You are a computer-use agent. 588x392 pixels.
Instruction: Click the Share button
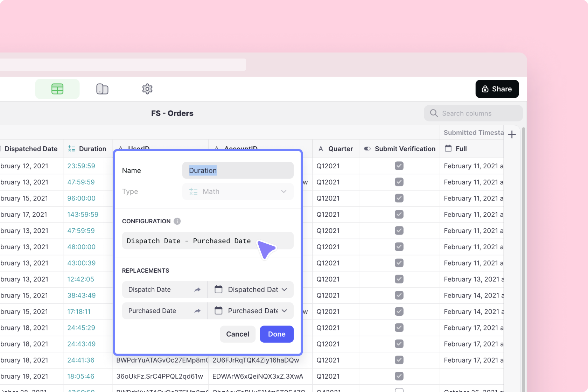pyautogui.click(x=497, y=89)
